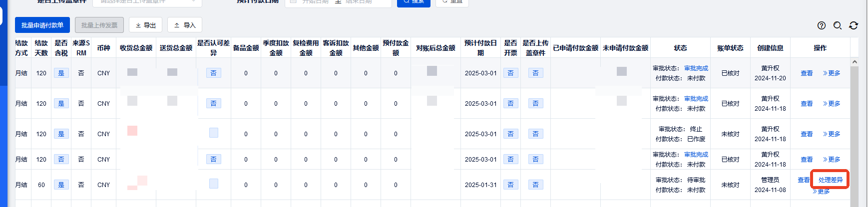Click the 备品金额 column header
The height and width of the screenshot is (207, 868).
[246, 48]
